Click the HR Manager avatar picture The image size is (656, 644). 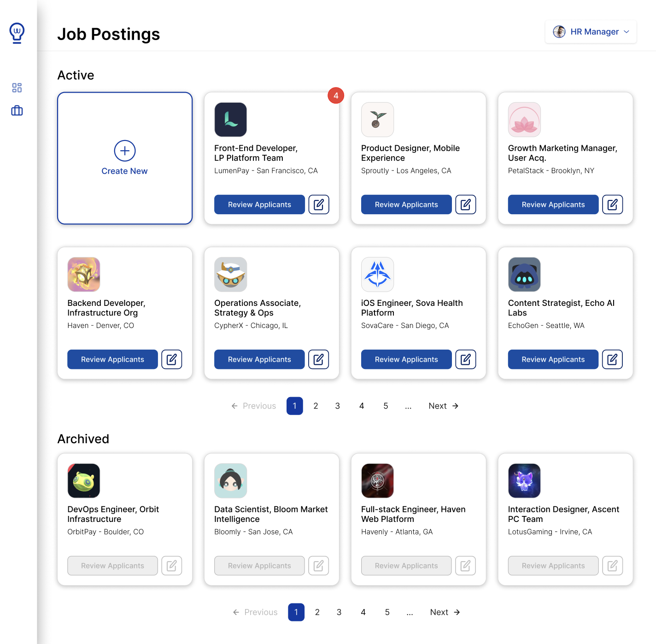pyautogui.click(x=559, y=32)
